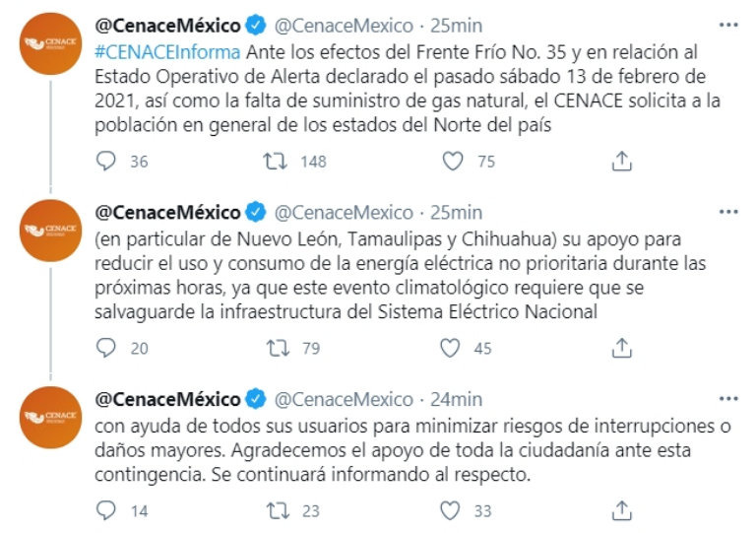Share the first tweet about gas natural
This screenshot has height=533, width=756.
621,161
